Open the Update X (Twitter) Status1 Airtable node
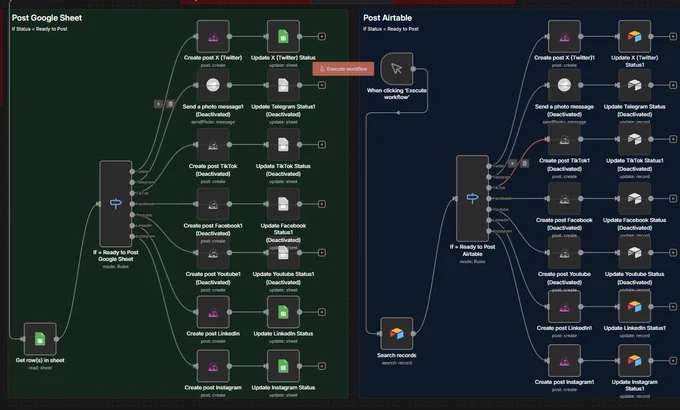Screen dimensions: 680x410 click(x=634, y=36)
